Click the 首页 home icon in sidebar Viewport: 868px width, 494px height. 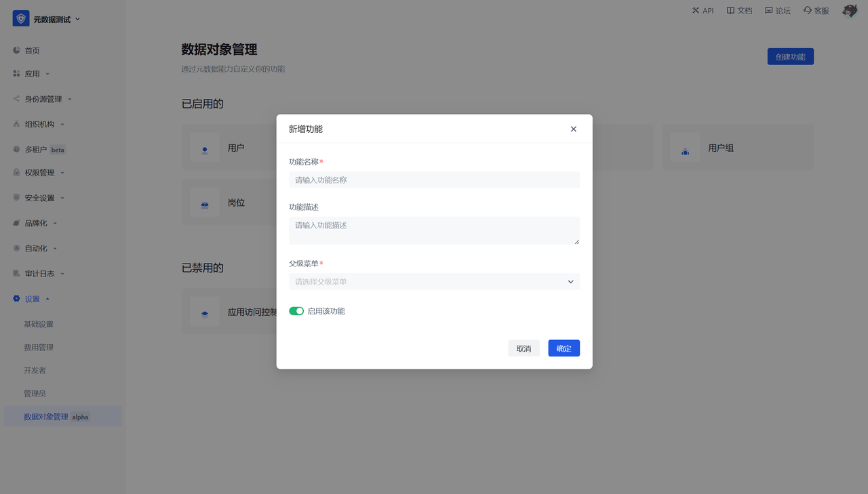[x=16, y=51]
